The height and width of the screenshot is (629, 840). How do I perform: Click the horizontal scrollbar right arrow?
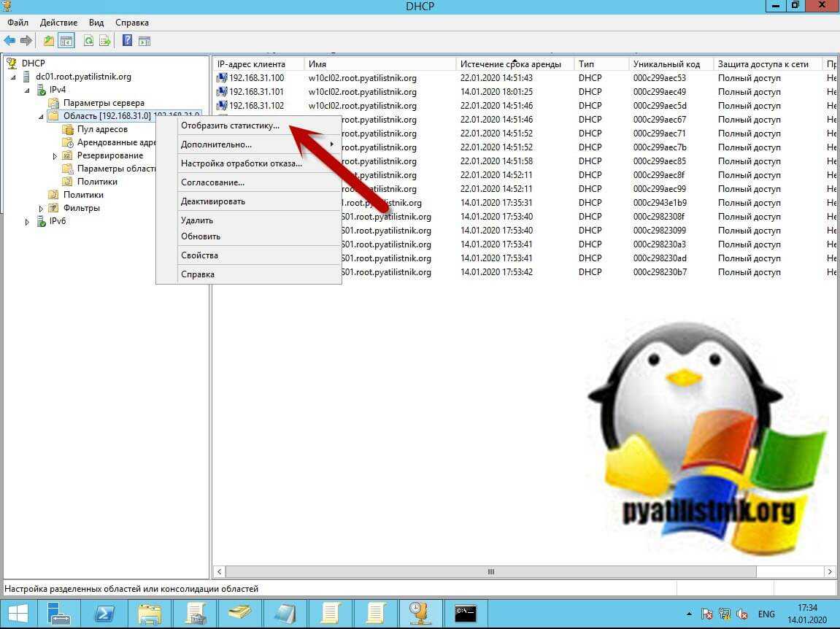pos(830,571)
